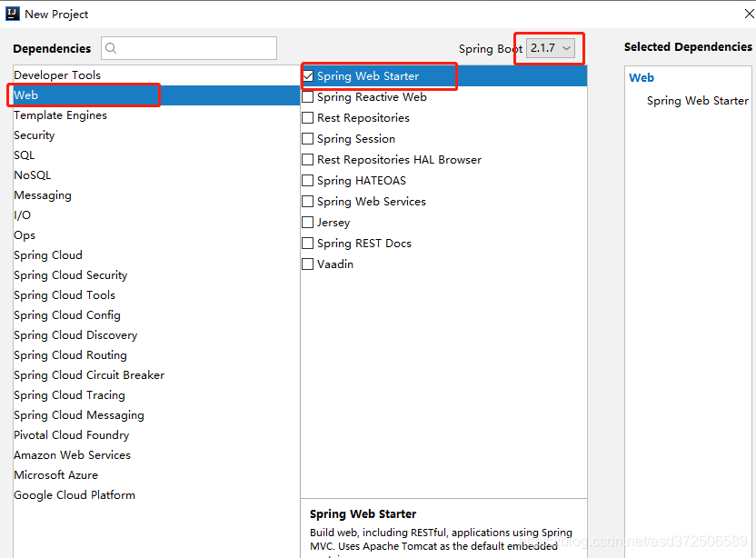Select the Spring Cloud Tools category

(156, 295)
